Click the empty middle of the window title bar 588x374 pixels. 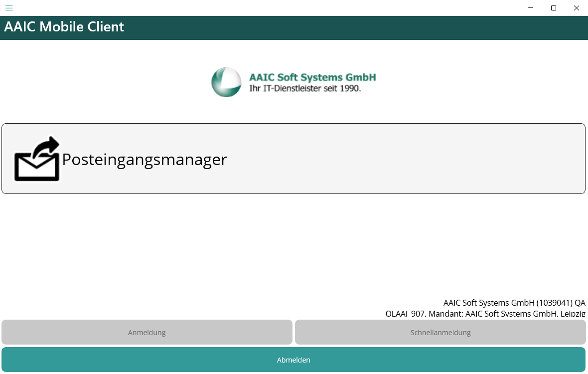269,8
